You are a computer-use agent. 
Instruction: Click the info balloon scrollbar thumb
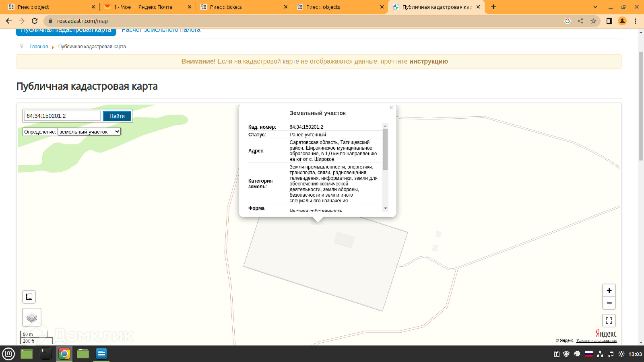pos(386,149)
